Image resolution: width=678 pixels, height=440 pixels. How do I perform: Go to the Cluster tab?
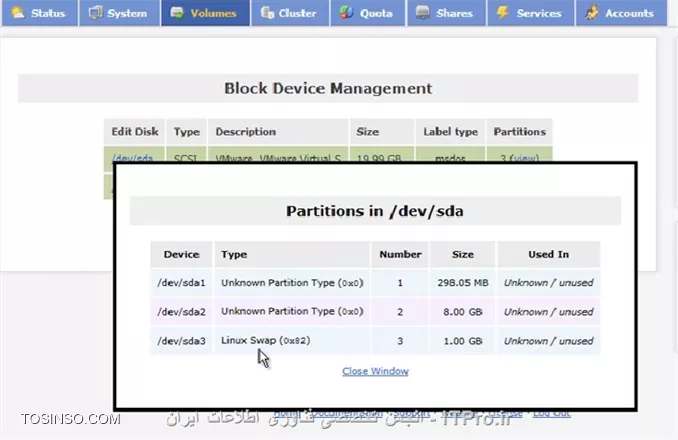[x=290, y=13]
